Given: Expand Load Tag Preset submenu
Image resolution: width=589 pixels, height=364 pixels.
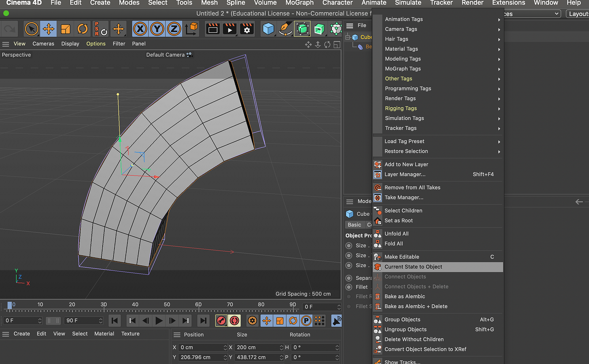Looking at the screenshot, I should click(438, 142).
